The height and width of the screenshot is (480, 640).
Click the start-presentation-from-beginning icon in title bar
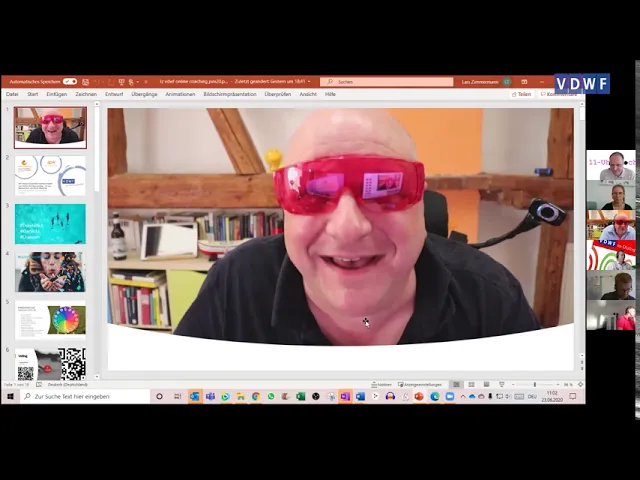click(121, 82)
